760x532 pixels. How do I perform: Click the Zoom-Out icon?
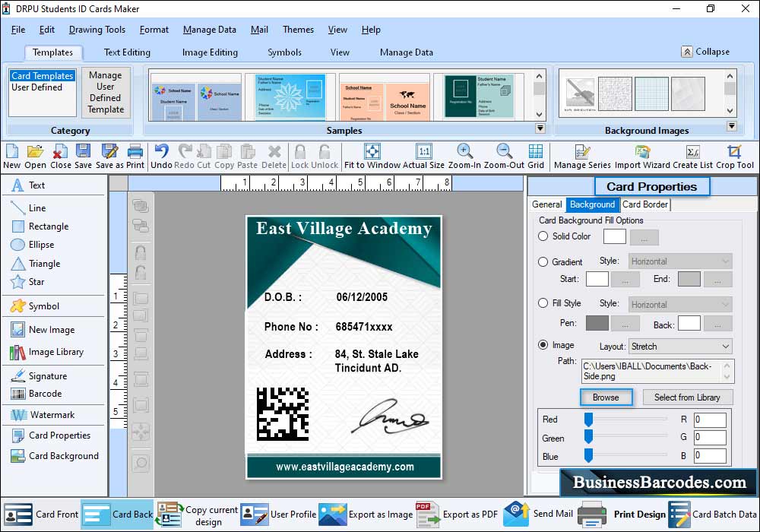[504, 156]
